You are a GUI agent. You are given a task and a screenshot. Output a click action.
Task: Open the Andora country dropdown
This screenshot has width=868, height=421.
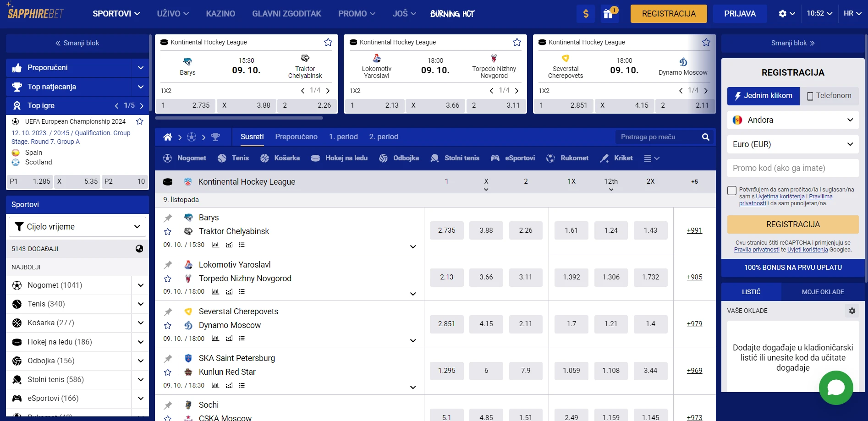[x=793, y=120]
